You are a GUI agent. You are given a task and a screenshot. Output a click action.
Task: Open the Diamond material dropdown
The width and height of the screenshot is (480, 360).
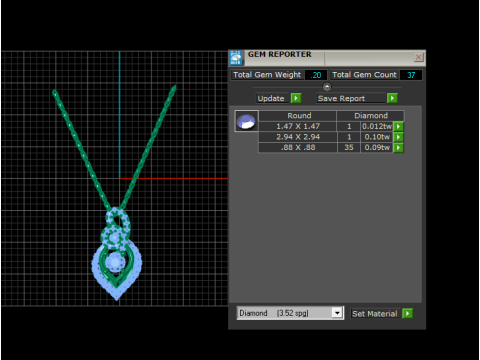click(337, 313)
